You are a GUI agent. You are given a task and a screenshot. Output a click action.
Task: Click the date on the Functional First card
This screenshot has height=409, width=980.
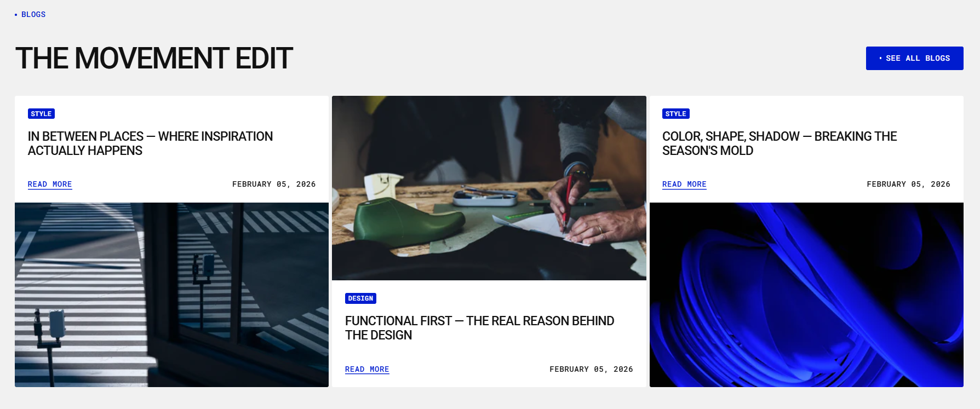[591, 370]
